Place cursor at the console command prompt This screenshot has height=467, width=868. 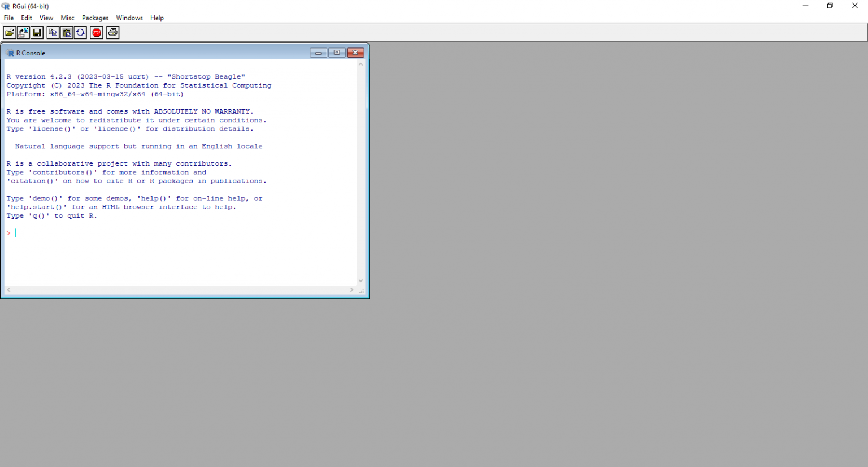(x=15, y=232)
